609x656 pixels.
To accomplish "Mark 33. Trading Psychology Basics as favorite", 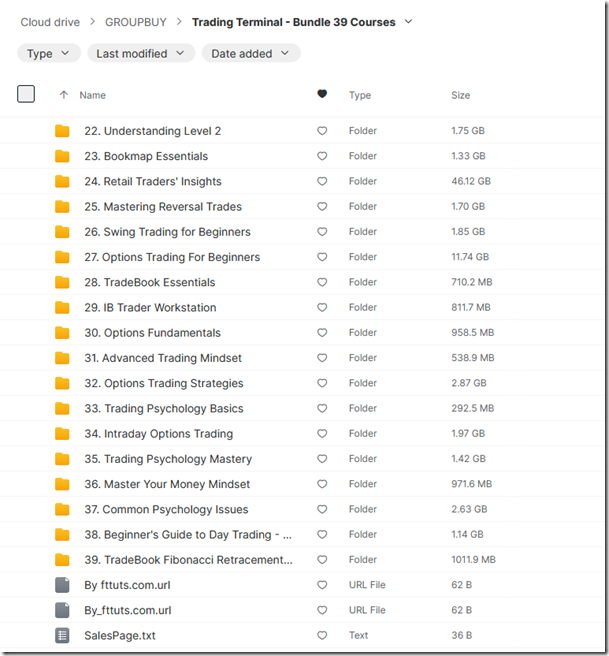I will pyautogui.click(x=322, y=408).
